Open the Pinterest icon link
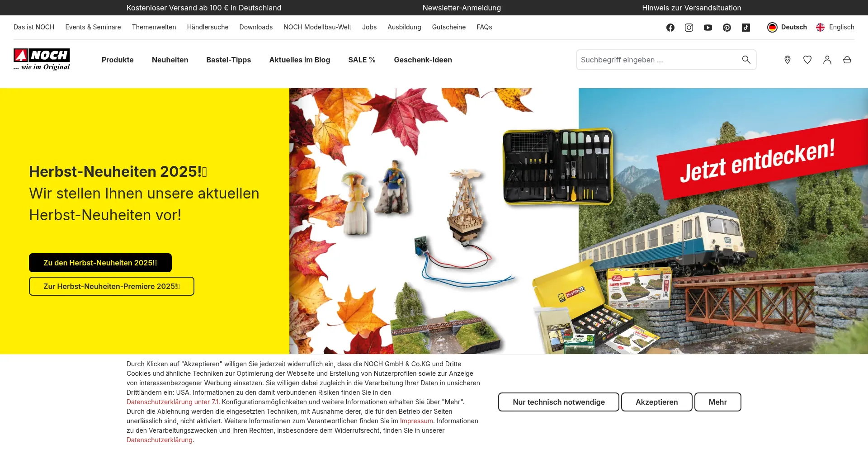 pos(727,28)
